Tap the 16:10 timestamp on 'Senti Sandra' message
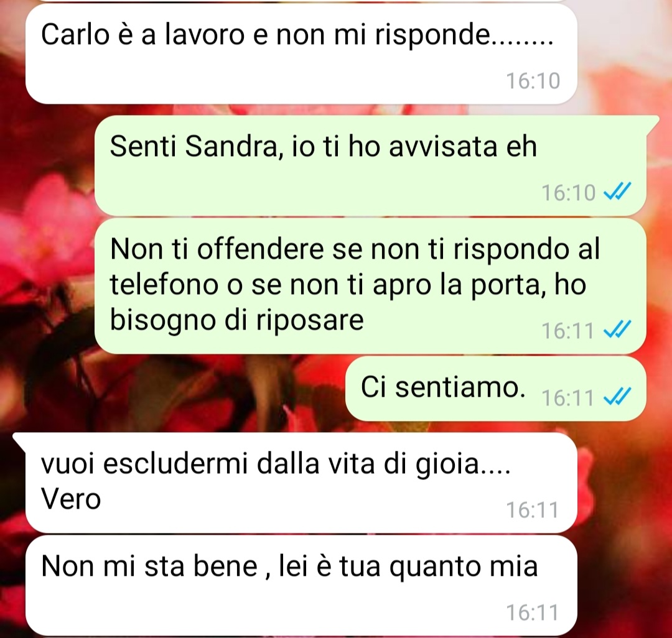Image resolution: width=672 pixels, height=638 pixels. (x=568, y=193)
